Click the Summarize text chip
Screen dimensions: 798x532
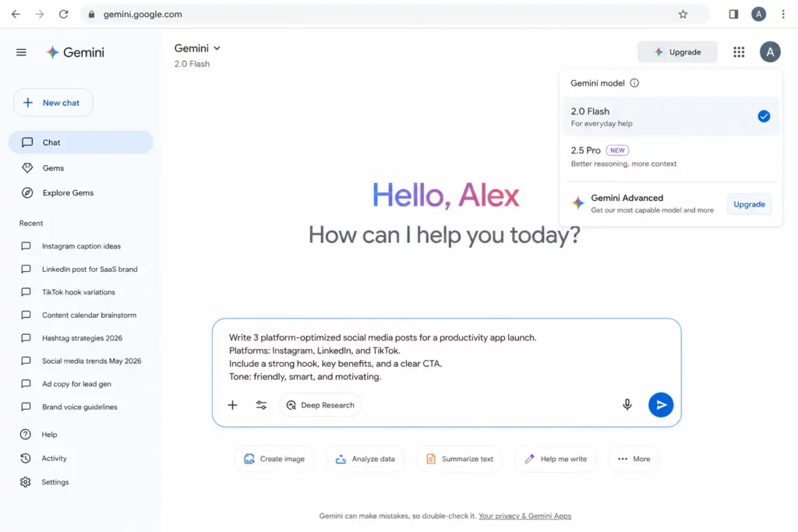(x=459, y=459)
